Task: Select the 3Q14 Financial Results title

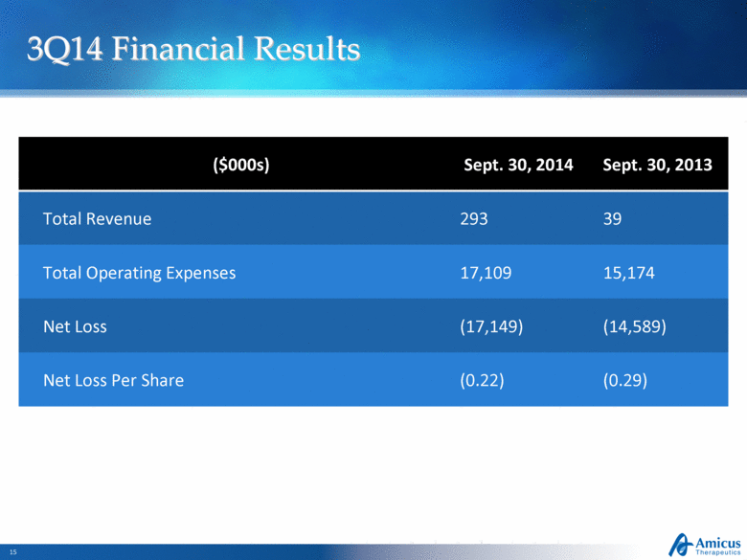Action: 193,47
